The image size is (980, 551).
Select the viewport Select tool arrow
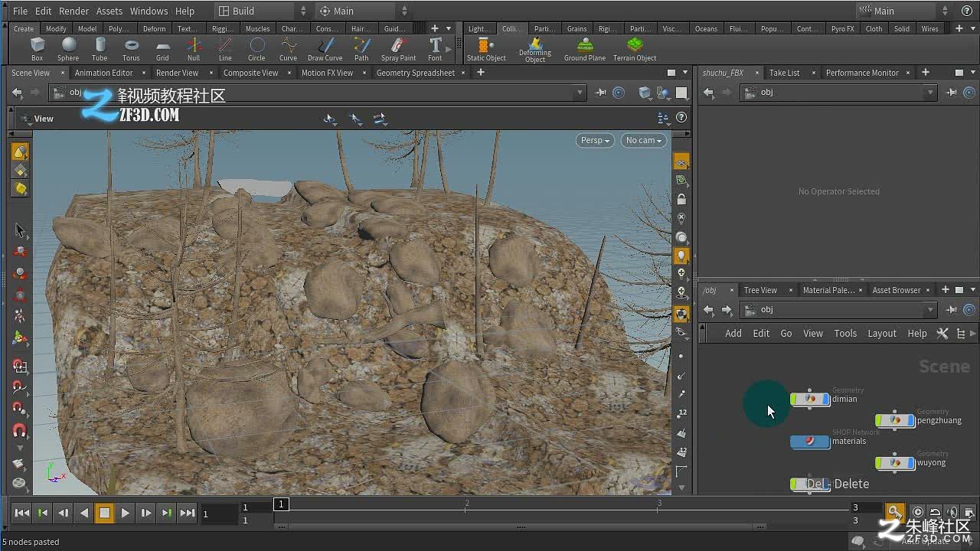[x=20, y=231]
